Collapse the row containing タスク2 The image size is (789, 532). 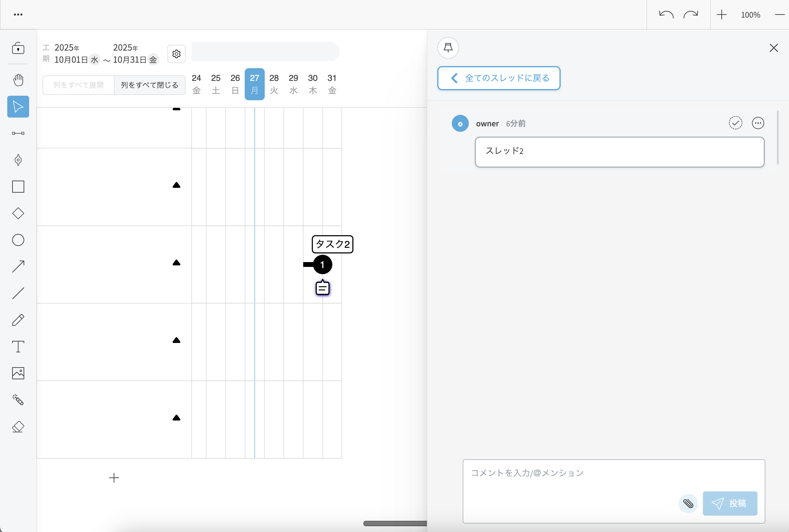(176, 263)
